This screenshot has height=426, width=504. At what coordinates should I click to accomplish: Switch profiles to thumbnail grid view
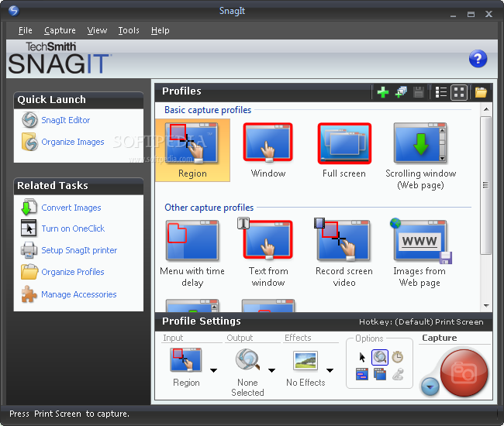point(459,92)
